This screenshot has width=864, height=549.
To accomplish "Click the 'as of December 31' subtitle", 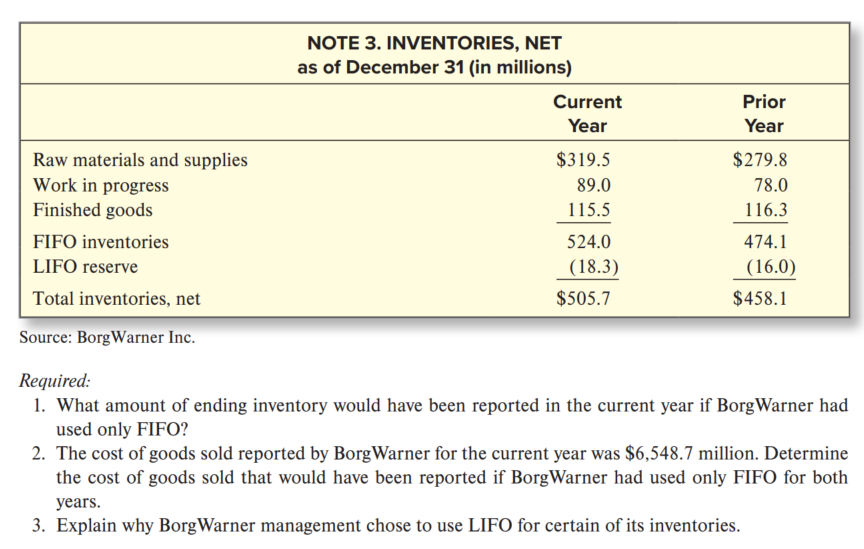I will coord(434,68).
